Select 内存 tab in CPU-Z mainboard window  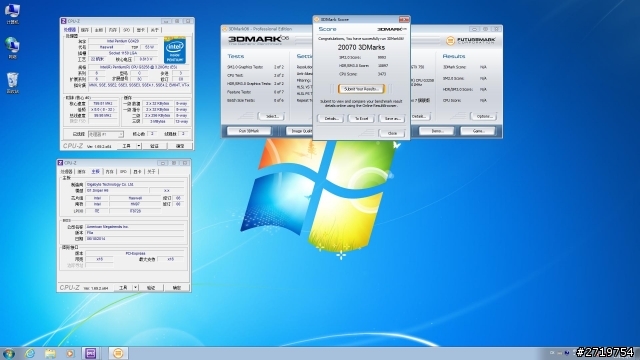tap(109, 171)
